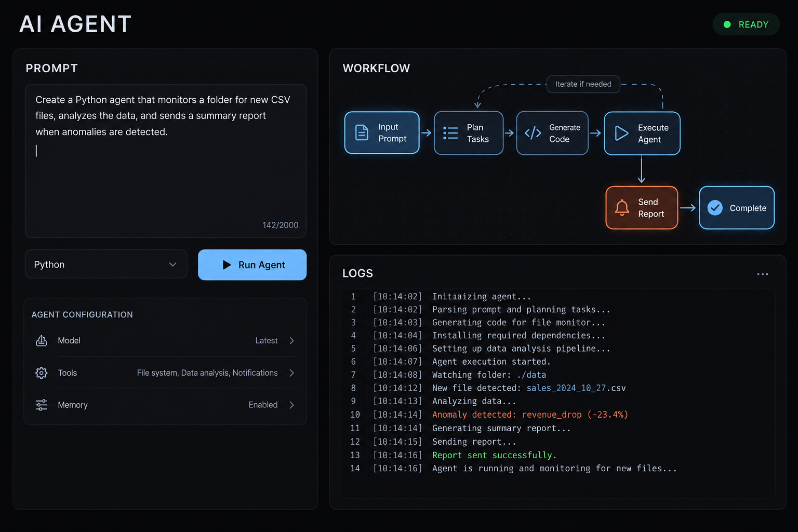Click the AGENT CONFIGURATION heading
Screen dimensions: 798x532
(x=82, y=315)
